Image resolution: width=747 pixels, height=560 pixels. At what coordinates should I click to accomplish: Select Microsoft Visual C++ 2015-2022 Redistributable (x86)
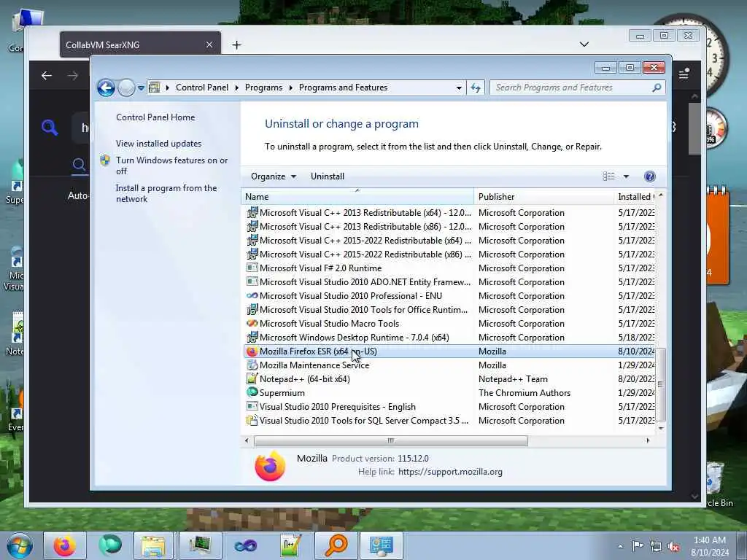point(449,254)
